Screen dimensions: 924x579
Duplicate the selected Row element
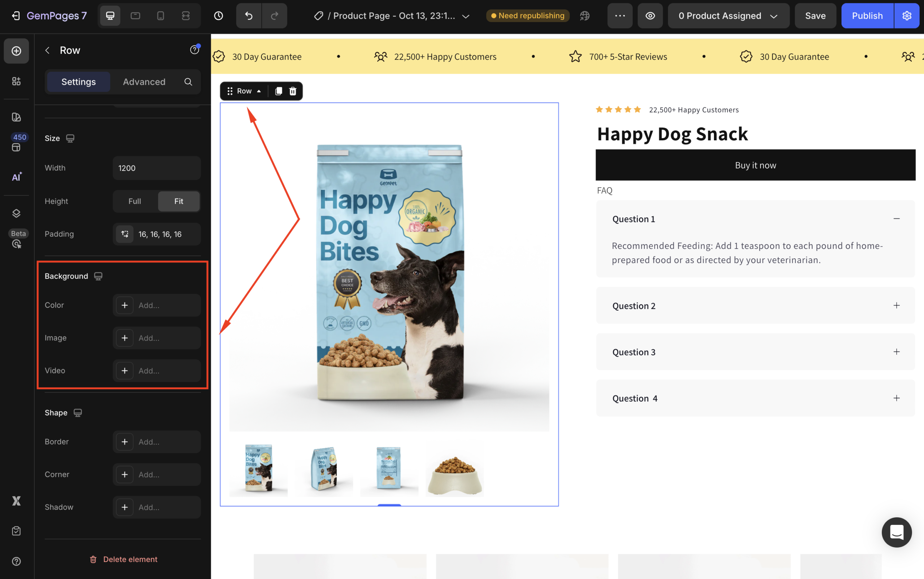tap(279, 91)
